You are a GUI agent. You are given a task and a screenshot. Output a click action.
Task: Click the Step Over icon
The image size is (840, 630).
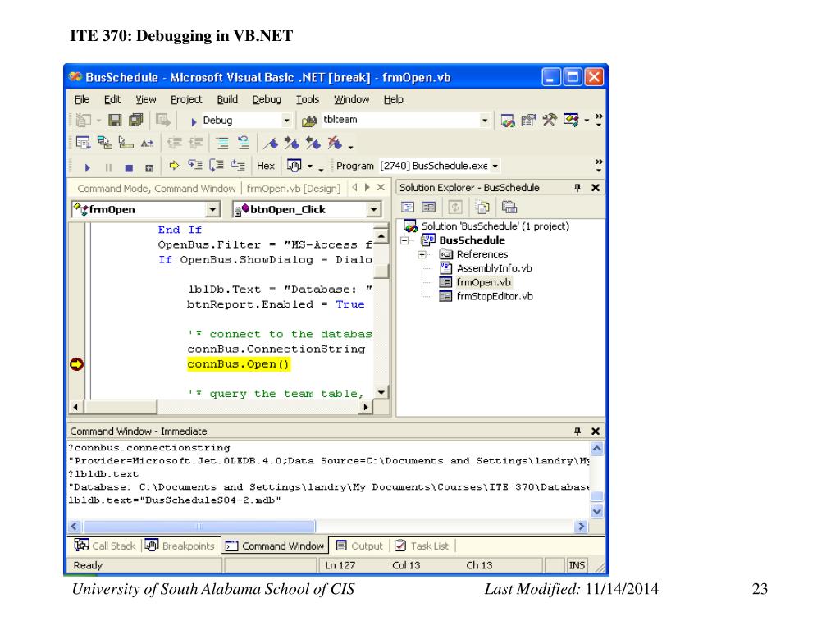pyautogui.click(x=217, y=166)
